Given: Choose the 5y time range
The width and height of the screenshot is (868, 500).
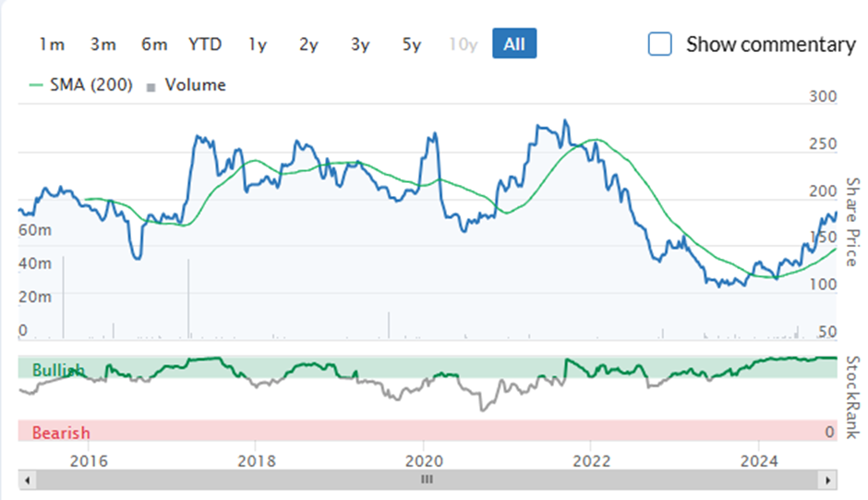Looking at the screenshot, I should pyautogui.click(x=411, y=43).
